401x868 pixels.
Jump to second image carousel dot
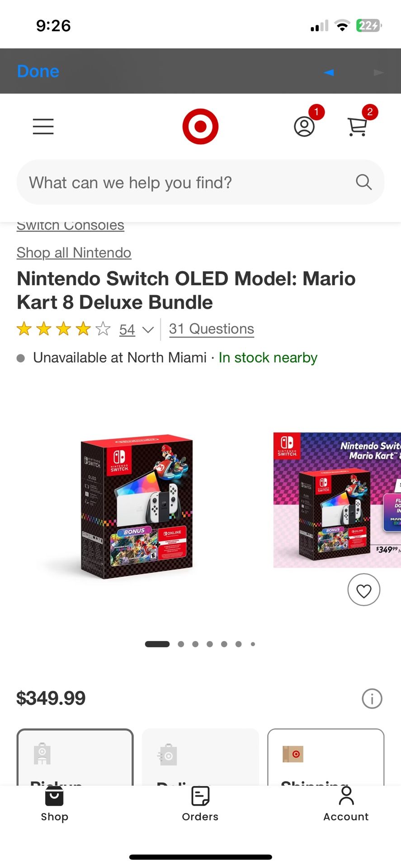pyautogui.click(x=181, y=644)
